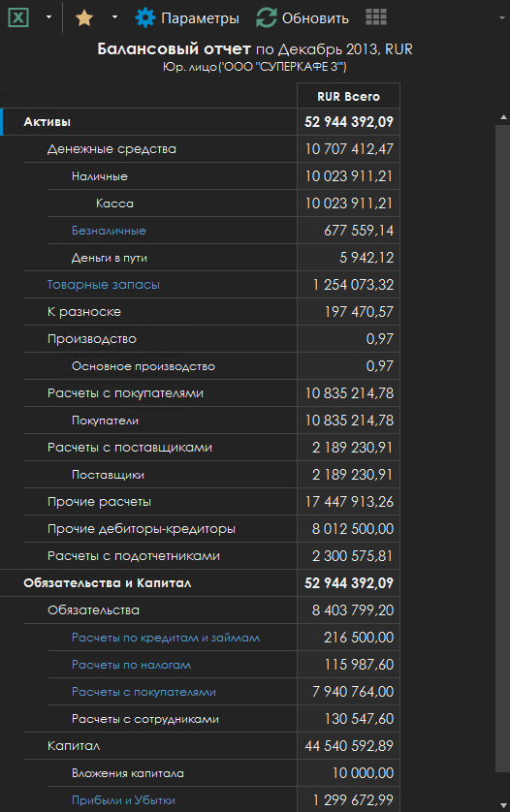Click the value 8 403 799,20
The width and height of the screenshot is (510, 812).
coord(353,610)
